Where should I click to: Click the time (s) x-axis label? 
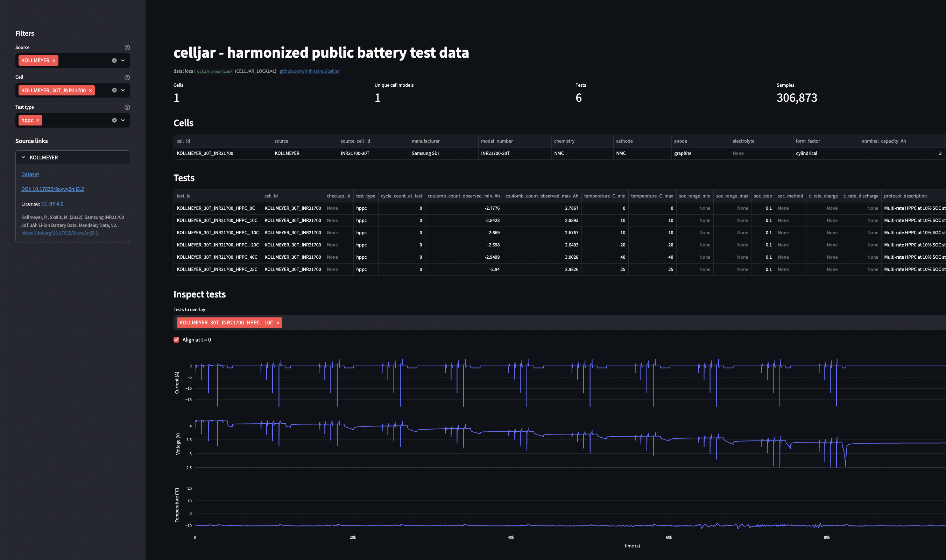[x=632, y=546]
